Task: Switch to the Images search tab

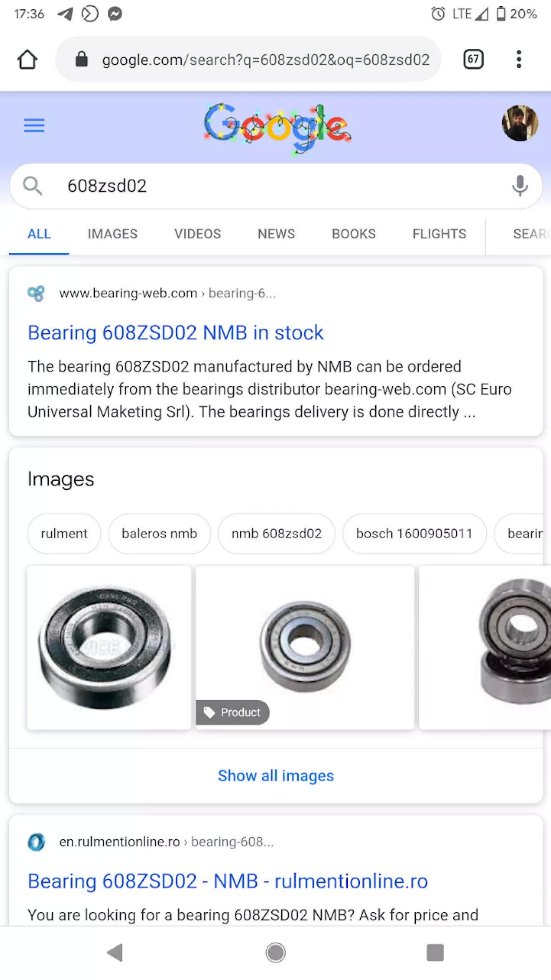Action: click(112, 234)
